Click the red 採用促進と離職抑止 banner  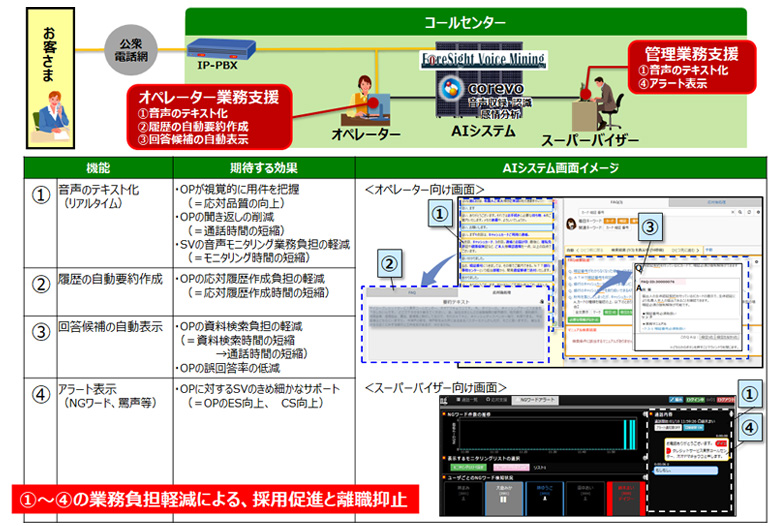pos(215,499)
